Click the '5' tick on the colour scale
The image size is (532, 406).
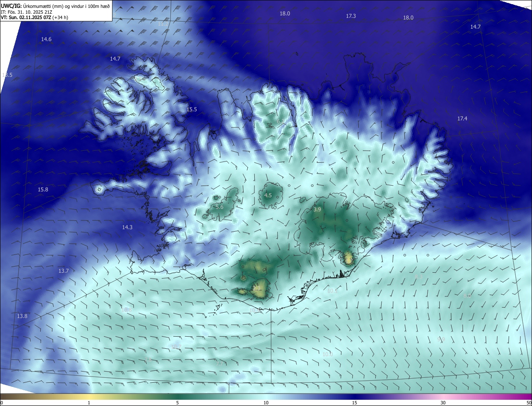177,403
